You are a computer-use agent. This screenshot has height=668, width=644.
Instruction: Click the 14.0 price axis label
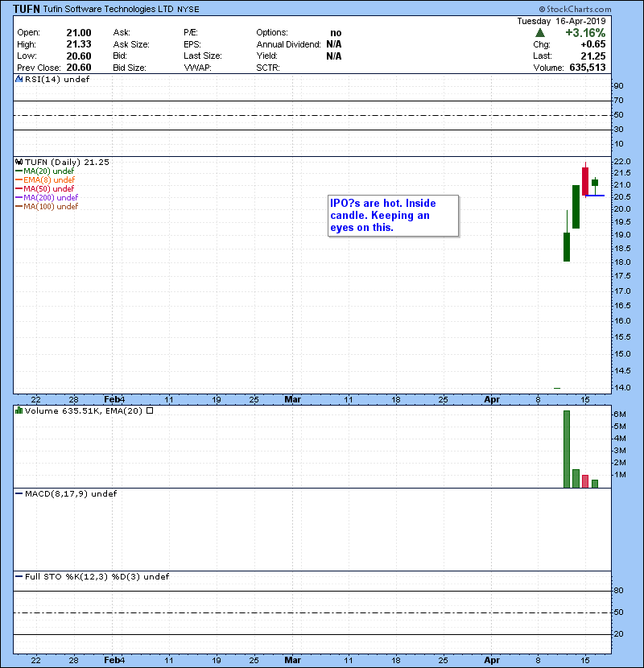[x=621, y=388]
